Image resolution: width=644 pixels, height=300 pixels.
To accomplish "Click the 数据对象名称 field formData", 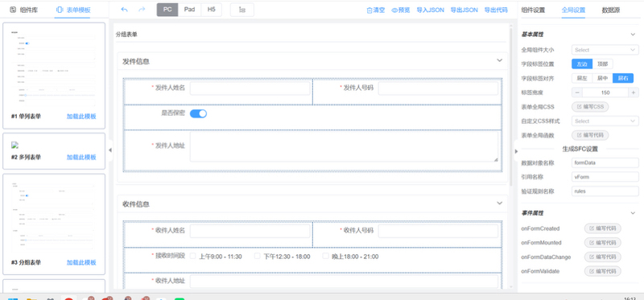I will point(605,163).
